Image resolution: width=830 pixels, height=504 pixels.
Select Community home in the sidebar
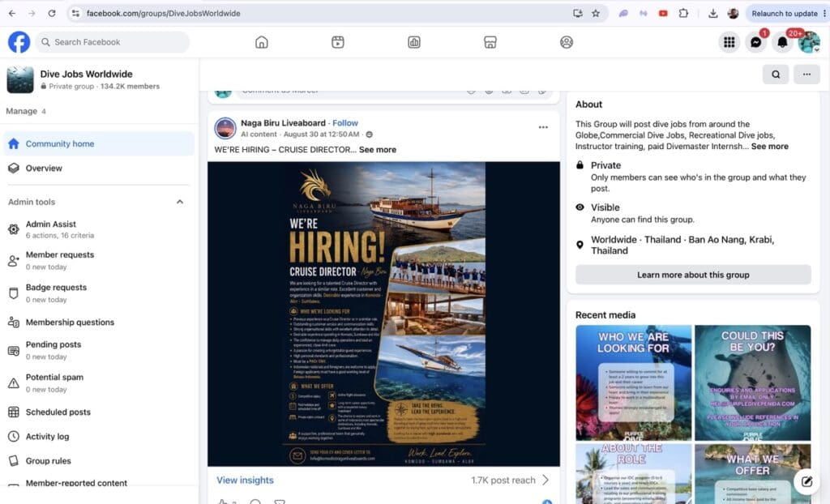[99, 144]
